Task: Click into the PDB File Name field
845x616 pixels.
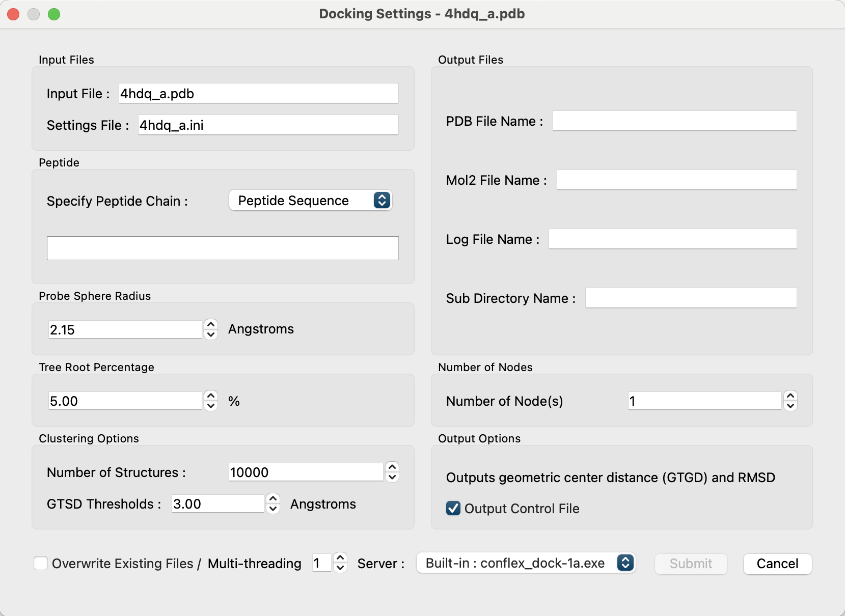Action: coord(674,121)
